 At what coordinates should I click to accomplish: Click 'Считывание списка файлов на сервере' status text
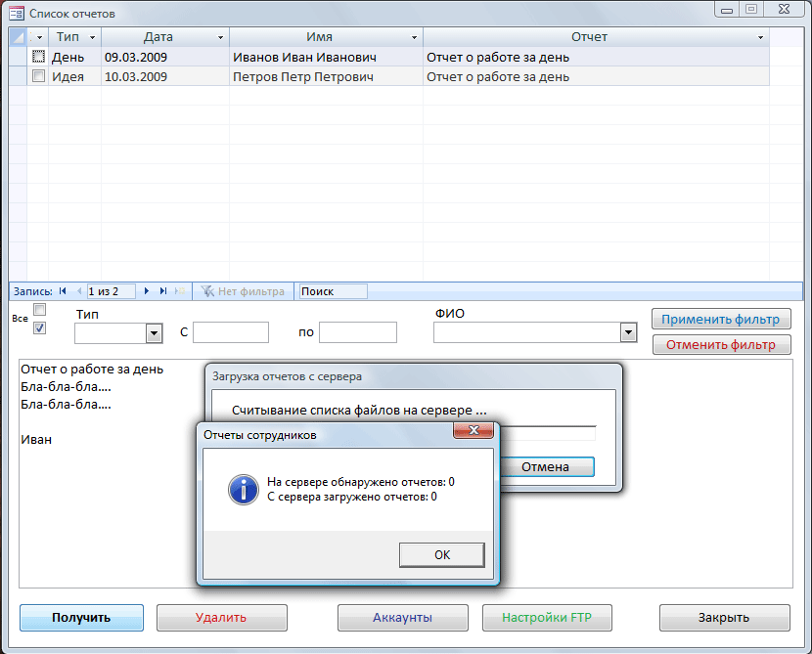coord(359,411)
